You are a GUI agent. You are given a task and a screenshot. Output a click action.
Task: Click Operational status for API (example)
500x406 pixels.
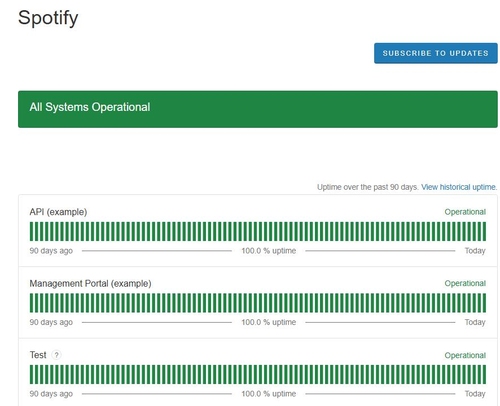pyautogui.click(x=465, y=212)
